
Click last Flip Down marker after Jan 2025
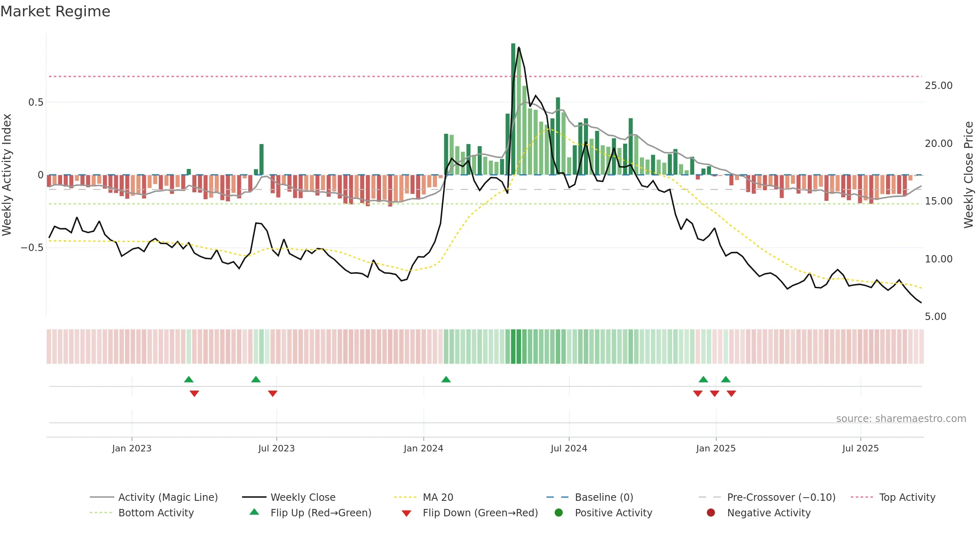click(x=731, y=393)
